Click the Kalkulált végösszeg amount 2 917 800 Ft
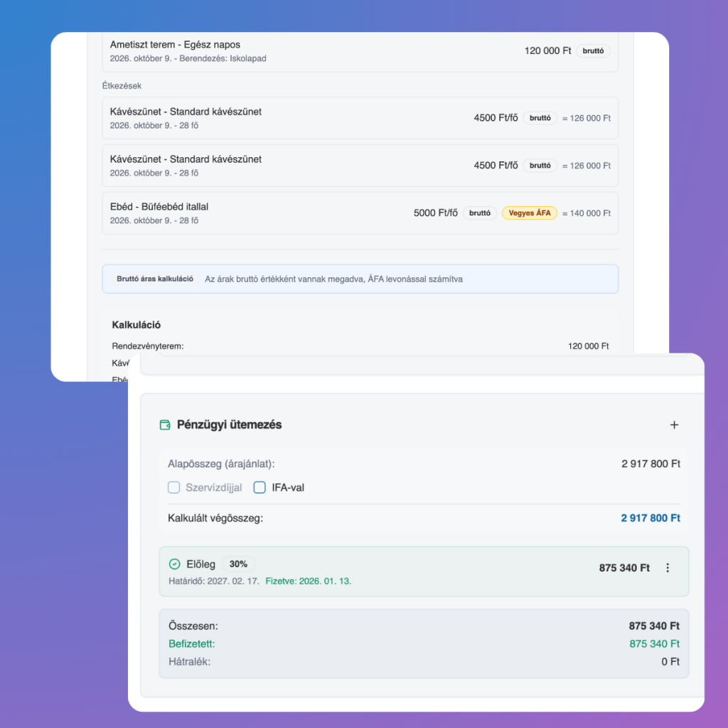 [650, 518]
